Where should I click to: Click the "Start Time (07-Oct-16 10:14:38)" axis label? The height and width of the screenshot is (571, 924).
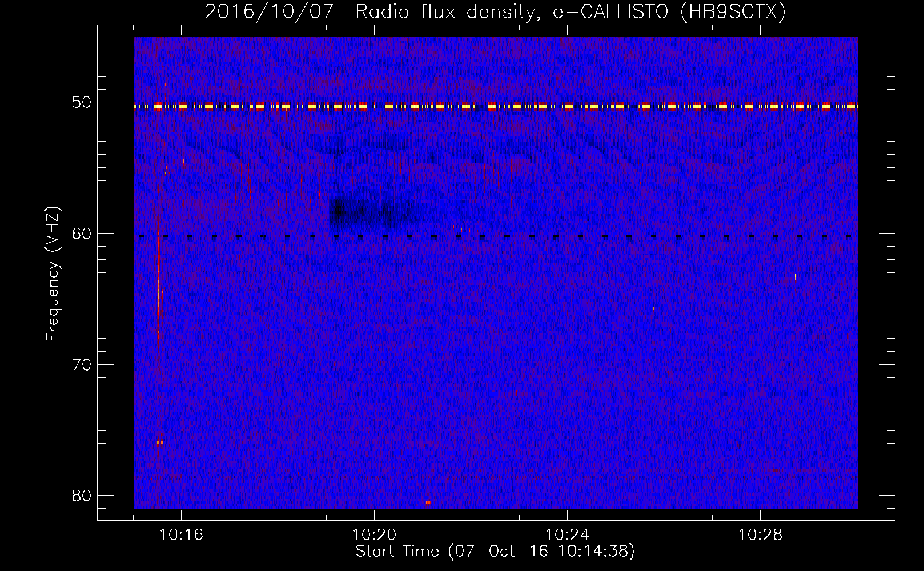pyautogui.click(x=495, y=552)
